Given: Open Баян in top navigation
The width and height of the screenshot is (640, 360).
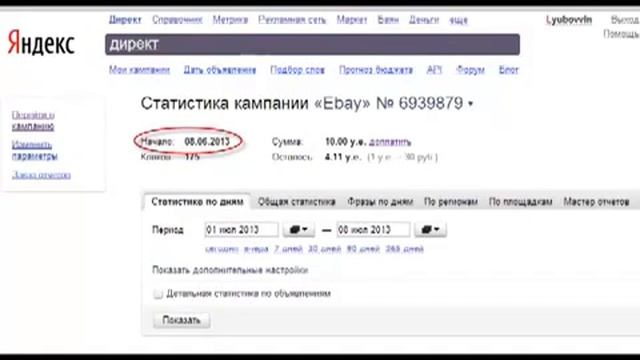Looking at the screenshot, I should click(x=388, y=20).
